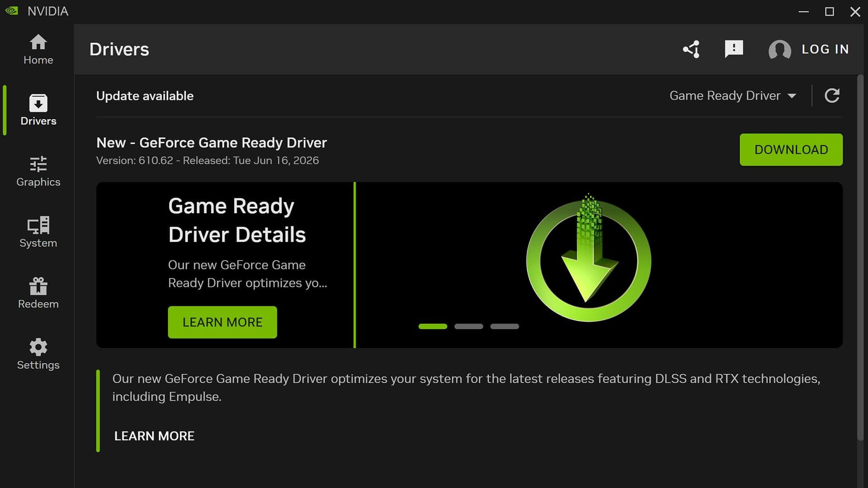The width and height of the screenshot is (868, 488).
Task: Click the vertical scrollbar on the right
Action: coord(860,258)
